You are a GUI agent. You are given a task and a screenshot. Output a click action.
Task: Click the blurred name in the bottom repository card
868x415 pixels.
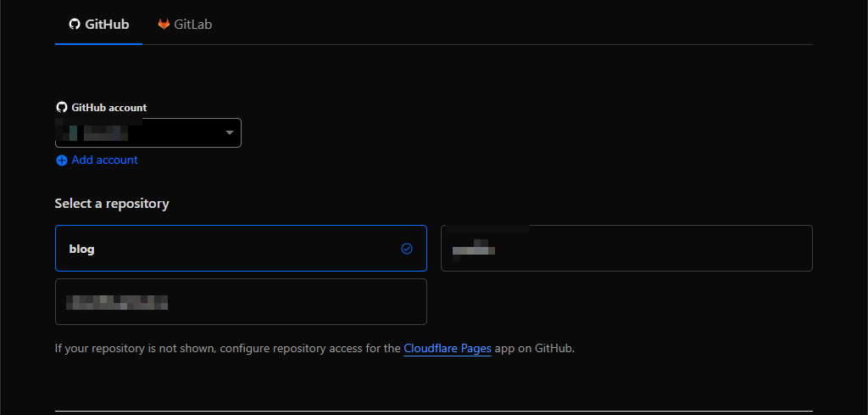click(x=117, y=301)
